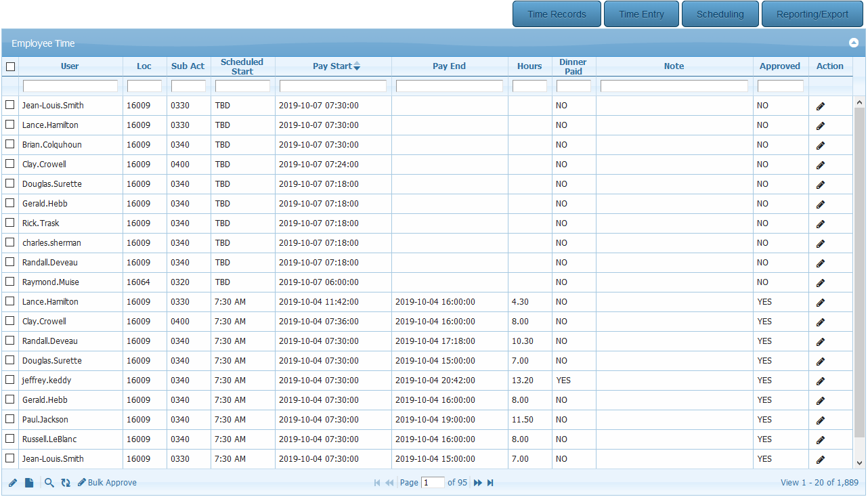Screen dimensions: 868x499
Task: Click the edit selected row pencil in footer
Action: 13,483
